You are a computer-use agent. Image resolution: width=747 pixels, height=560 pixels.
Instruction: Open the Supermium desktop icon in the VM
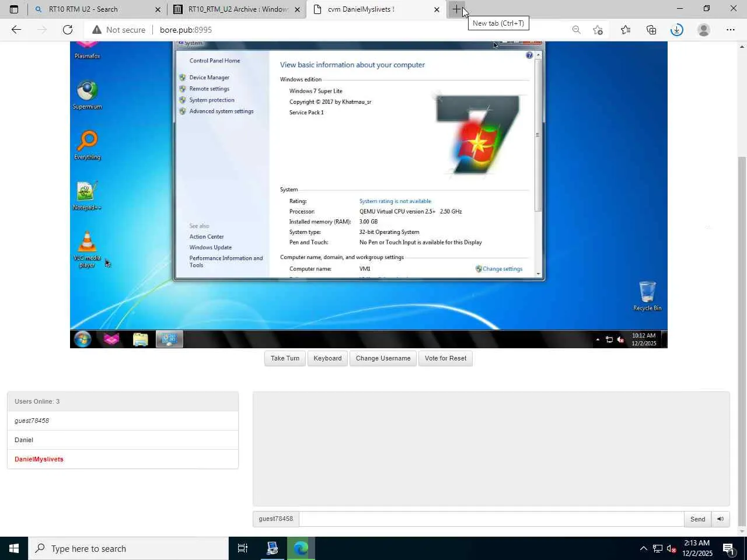[x=88, y=94]
